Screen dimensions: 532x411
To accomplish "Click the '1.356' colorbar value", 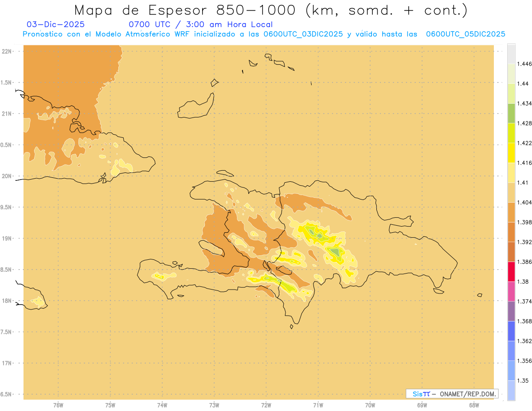I will (524, 361).
